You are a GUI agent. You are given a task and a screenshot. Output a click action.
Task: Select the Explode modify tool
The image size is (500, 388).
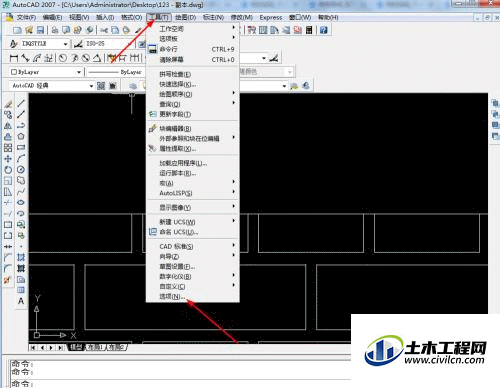[8, 280]
